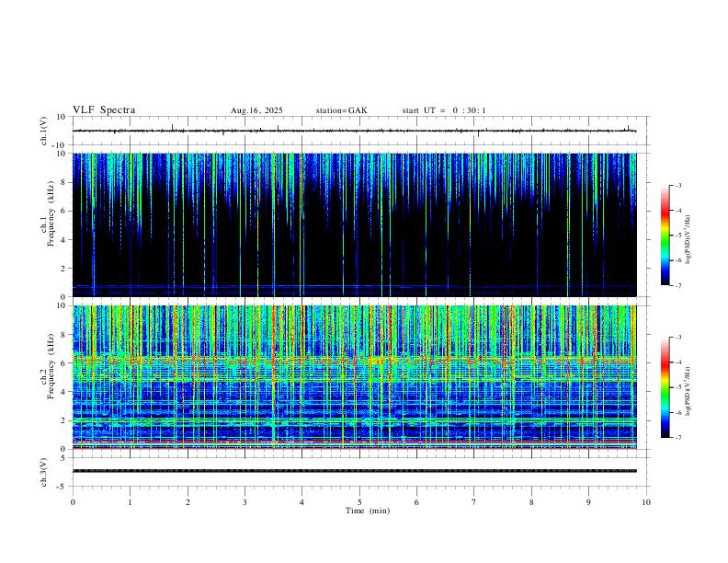Click time axis tick label '10'
728x563 pixels.
(646, 502)
